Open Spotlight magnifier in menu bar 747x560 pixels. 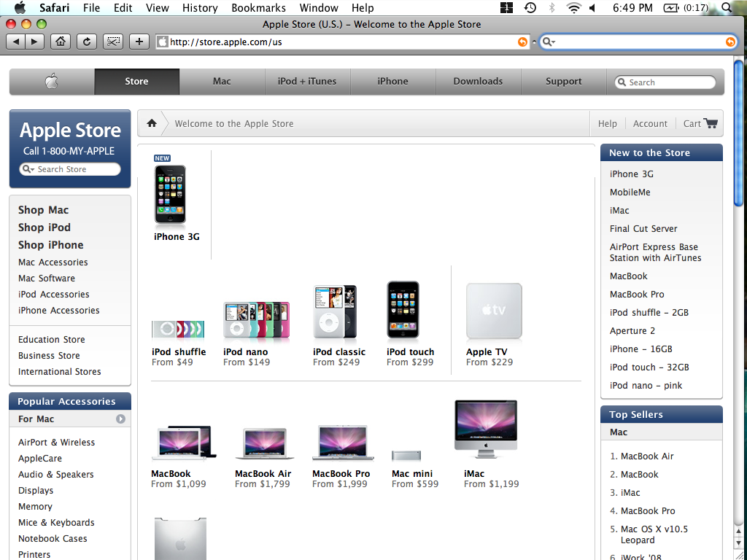727,7
